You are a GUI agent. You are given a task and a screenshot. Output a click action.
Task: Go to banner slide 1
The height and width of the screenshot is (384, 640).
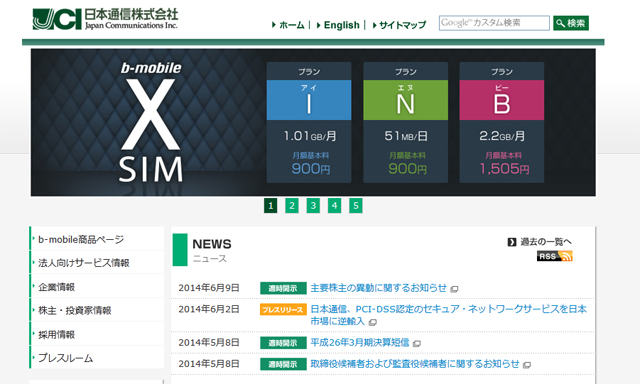click(270, 206)
